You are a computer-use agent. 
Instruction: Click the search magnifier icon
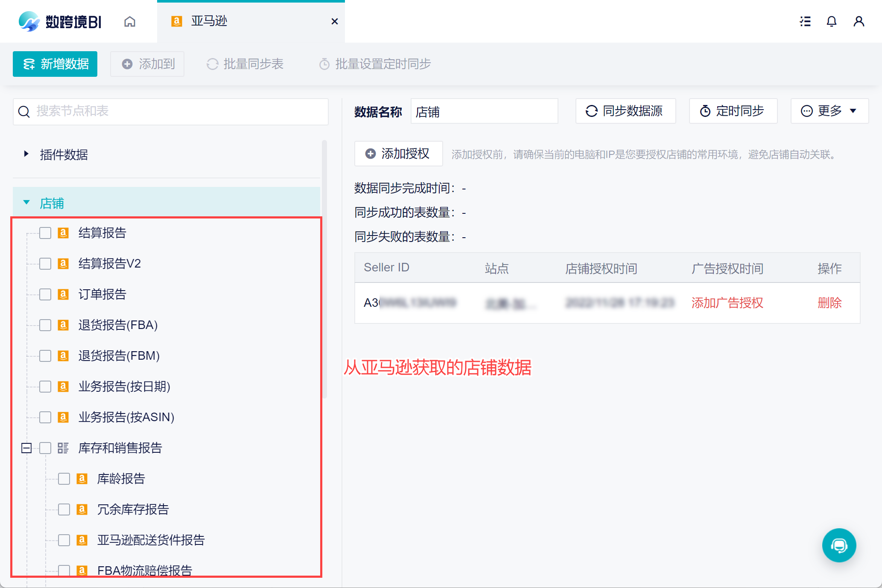point(24,112)
